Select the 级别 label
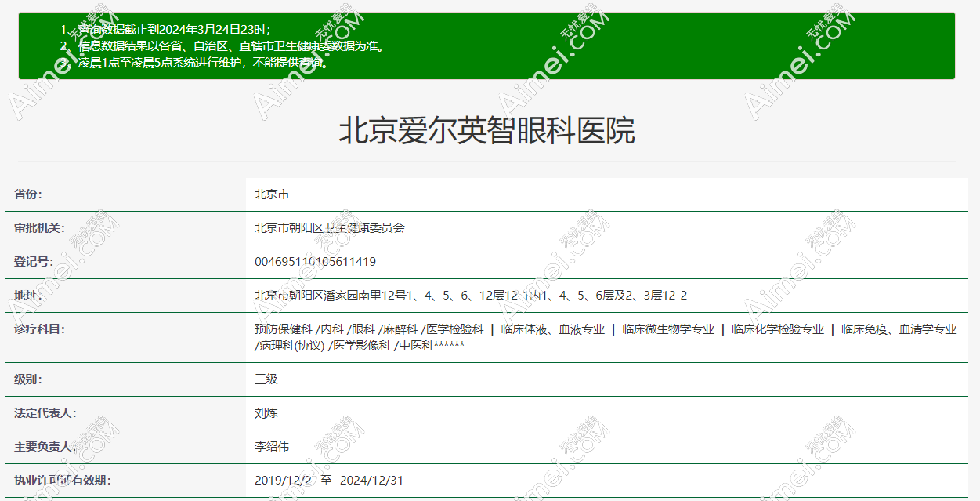980x501 pixels. 28,379
